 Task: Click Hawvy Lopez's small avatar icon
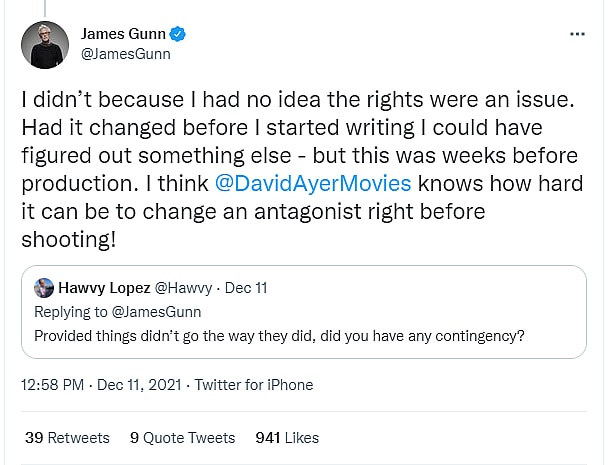point(43,288)
